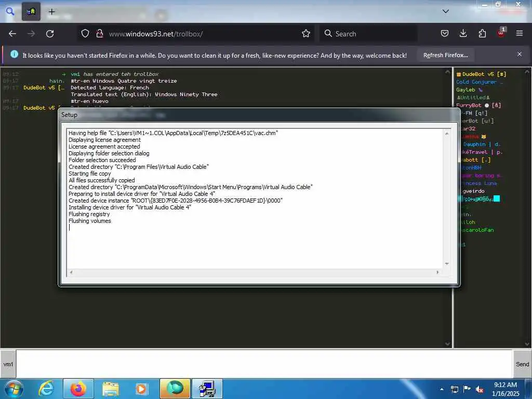
Task: Show hidden system tray icons
Action: 442,389
